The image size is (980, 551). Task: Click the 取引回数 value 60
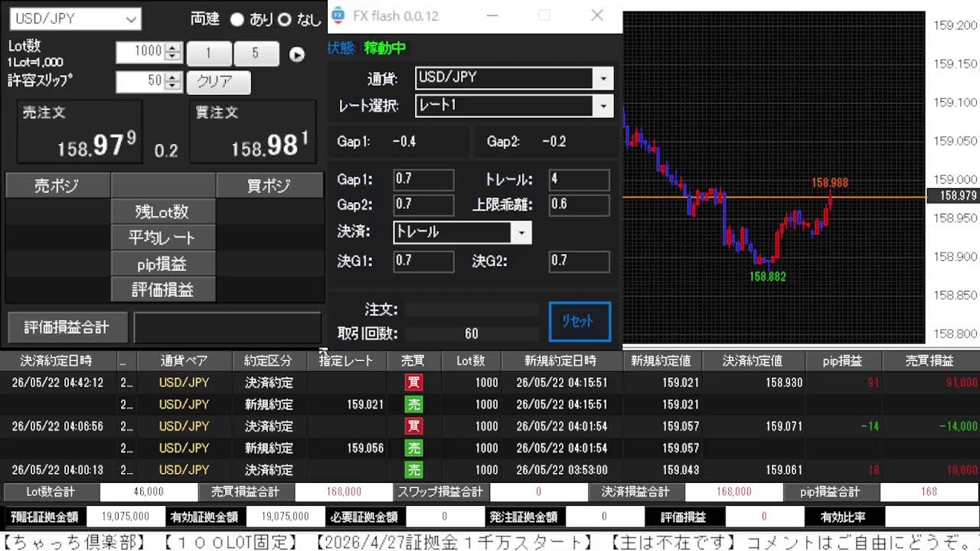471,334
